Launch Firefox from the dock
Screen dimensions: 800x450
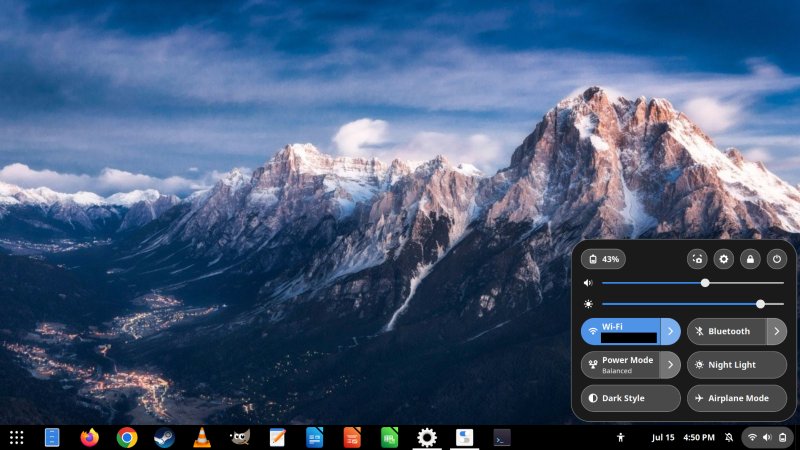click(x=90, y=437)
